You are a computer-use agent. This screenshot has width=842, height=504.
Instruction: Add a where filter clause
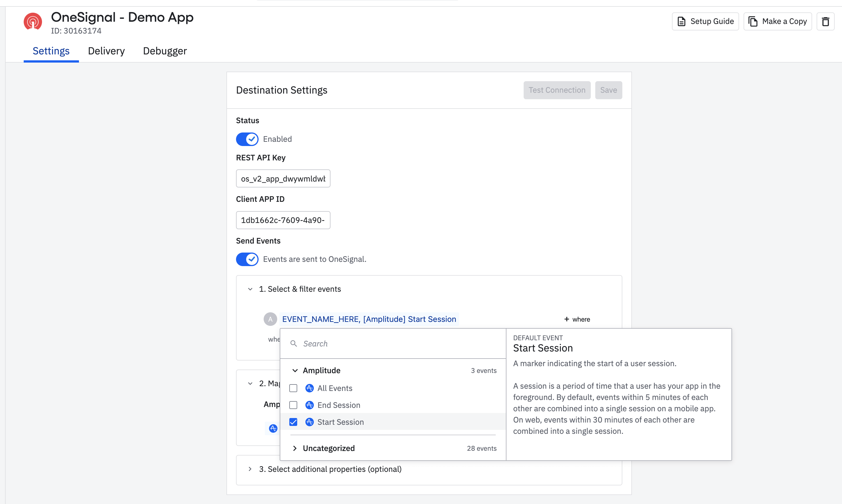point(577,319)
